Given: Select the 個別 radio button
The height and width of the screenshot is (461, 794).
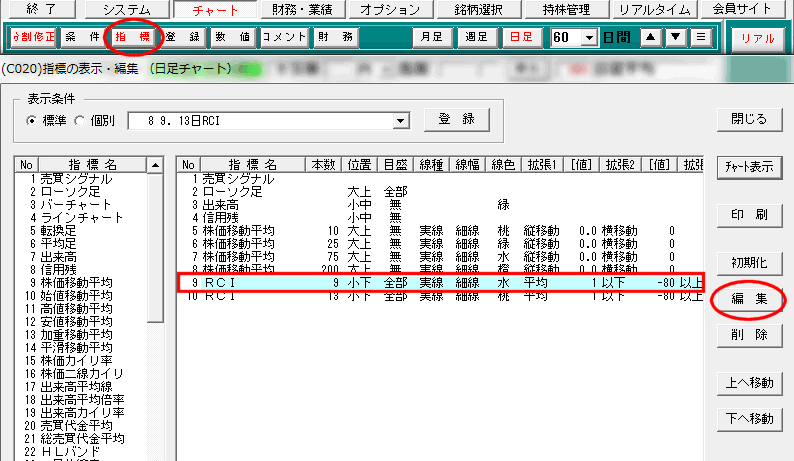Looking at the screenshot, I should click(80, 119).
